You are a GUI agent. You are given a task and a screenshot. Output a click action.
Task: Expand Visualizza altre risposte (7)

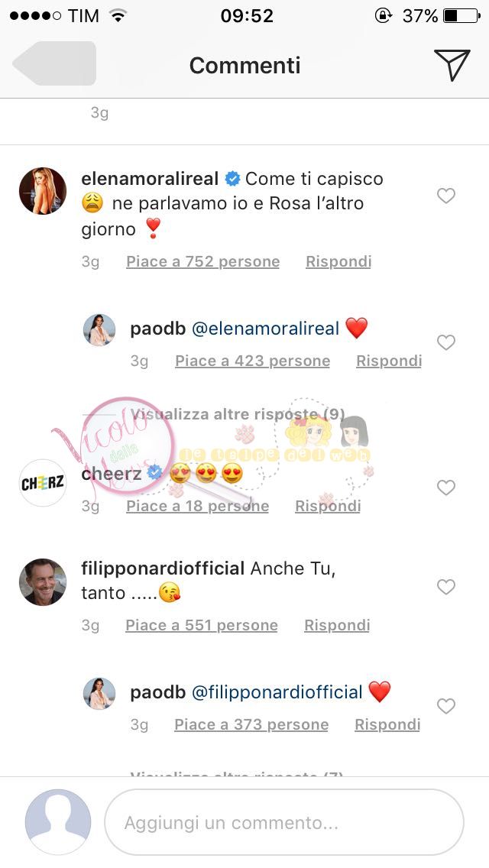[x=236, y=772]
